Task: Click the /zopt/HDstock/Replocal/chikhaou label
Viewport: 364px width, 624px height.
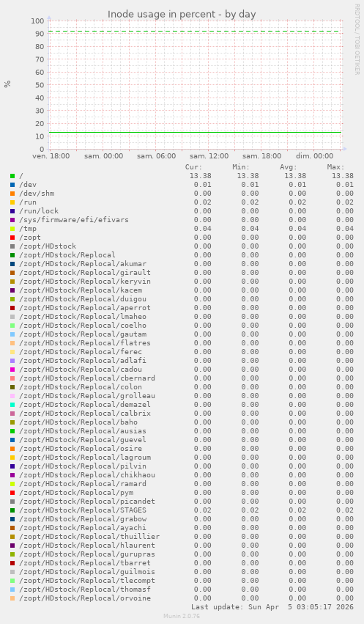Action: pos(87,474)
